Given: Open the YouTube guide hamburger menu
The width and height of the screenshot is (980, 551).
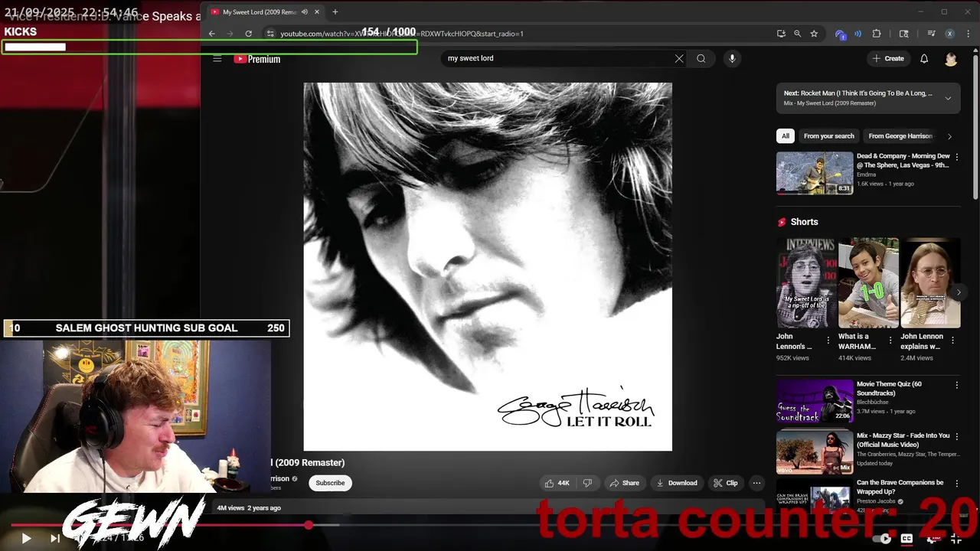Looking at the screenshot, I should pos(217,59).
